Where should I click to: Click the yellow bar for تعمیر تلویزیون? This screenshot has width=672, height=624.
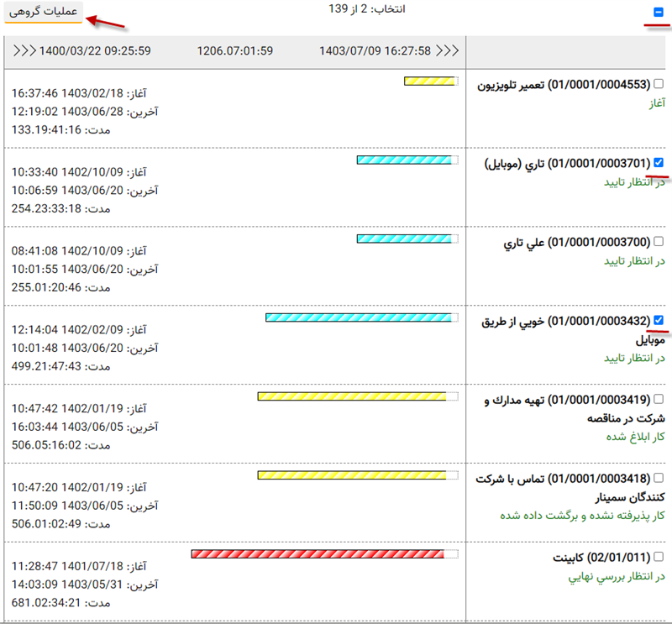(429, 81)
